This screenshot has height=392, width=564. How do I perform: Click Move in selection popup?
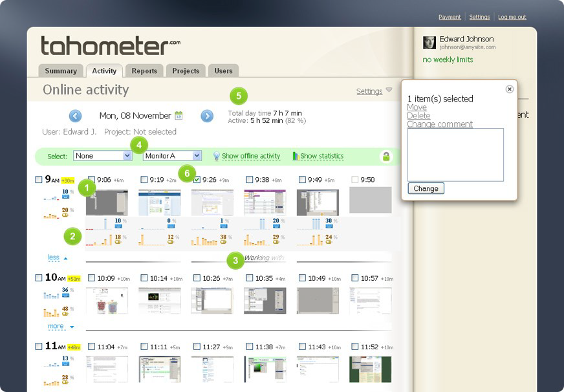417,107
